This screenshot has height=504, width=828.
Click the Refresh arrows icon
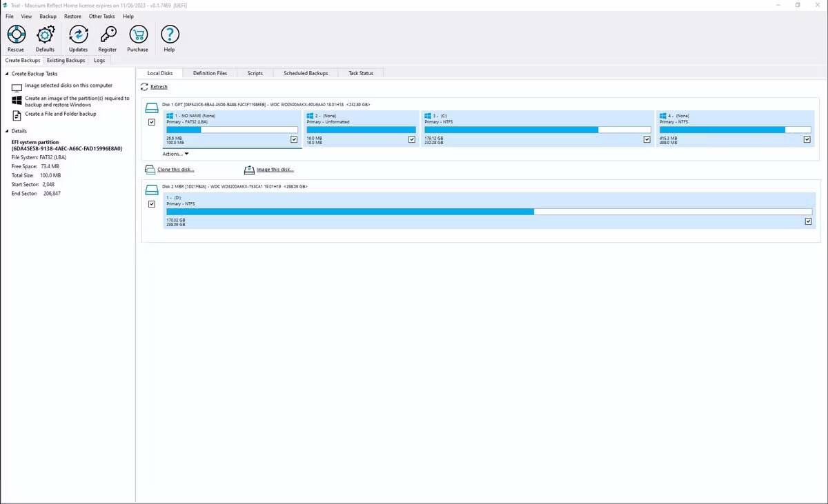coord(144,87)
